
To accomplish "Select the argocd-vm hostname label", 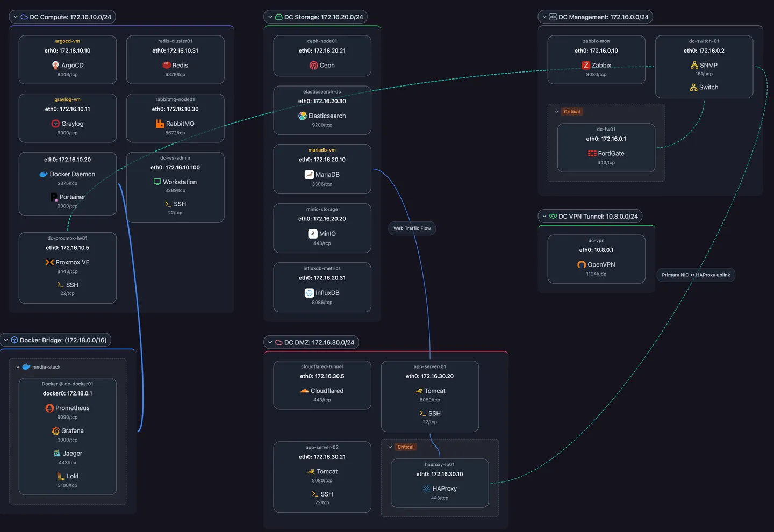I will 68,41.
